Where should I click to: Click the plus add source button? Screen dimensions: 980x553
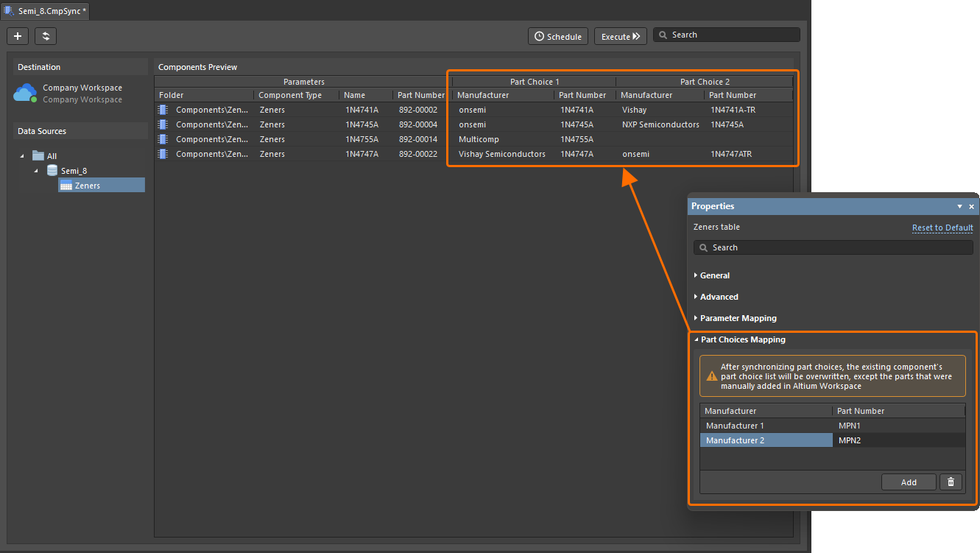[18, 36]
